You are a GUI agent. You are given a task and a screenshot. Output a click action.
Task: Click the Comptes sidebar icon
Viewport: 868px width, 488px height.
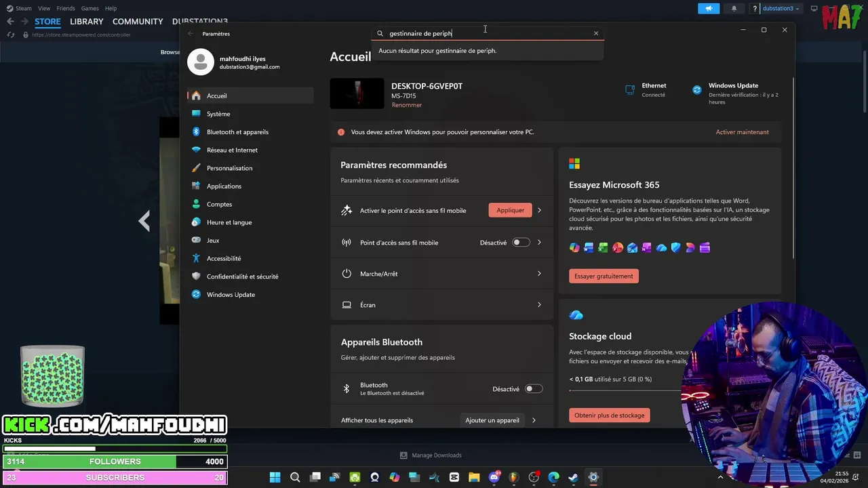click(x=196, y=204)
